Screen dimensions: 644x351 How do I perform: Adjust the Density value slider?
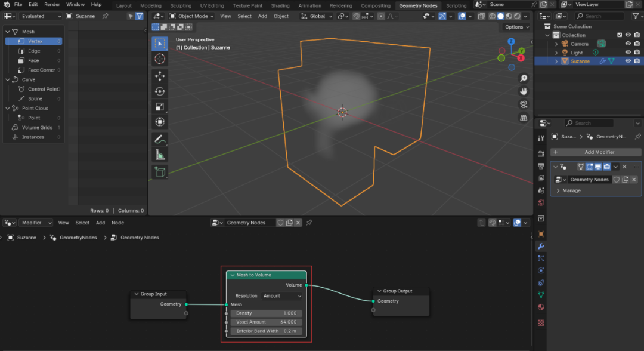[266, 313]
